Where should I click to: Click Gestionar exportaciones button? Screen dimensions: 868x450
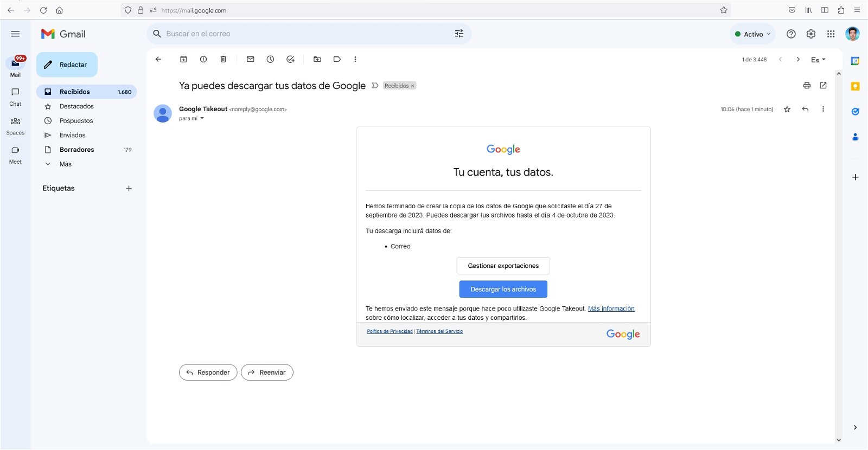point(503,266)
